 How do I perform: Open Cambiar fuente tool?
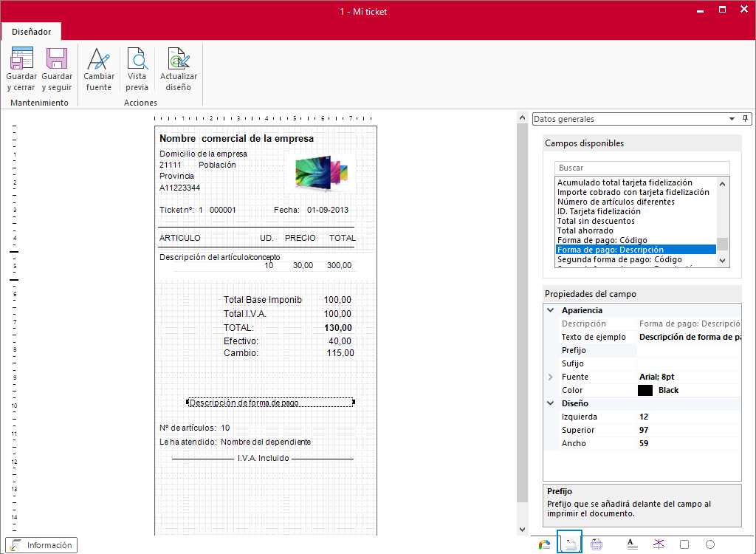(x=99, y=69)
